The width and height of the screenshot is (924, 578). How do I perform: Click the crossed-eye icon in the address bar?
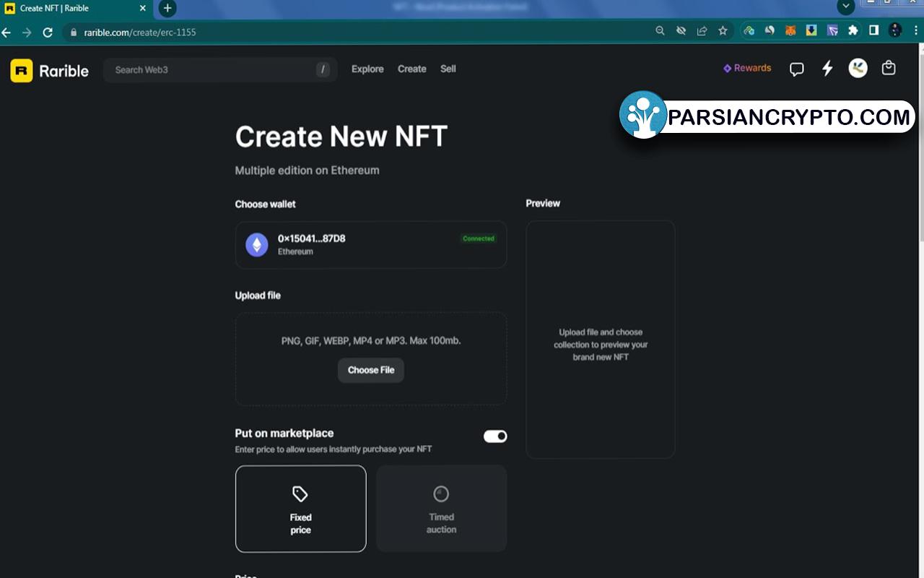[681, 31]
